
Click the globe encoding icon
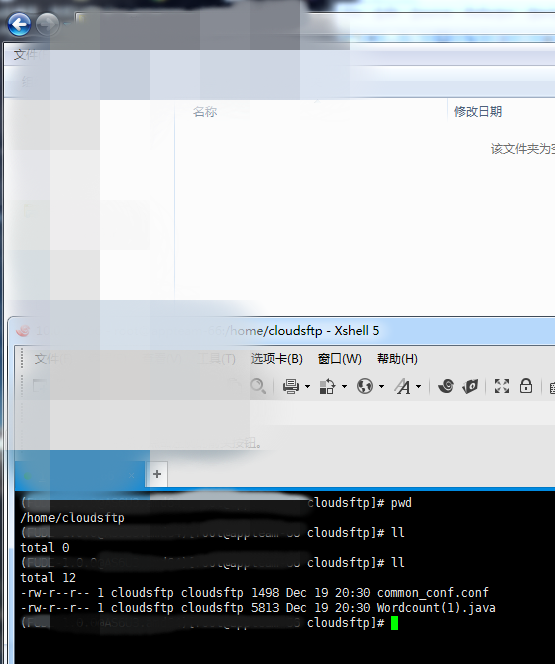coord(364,386)
